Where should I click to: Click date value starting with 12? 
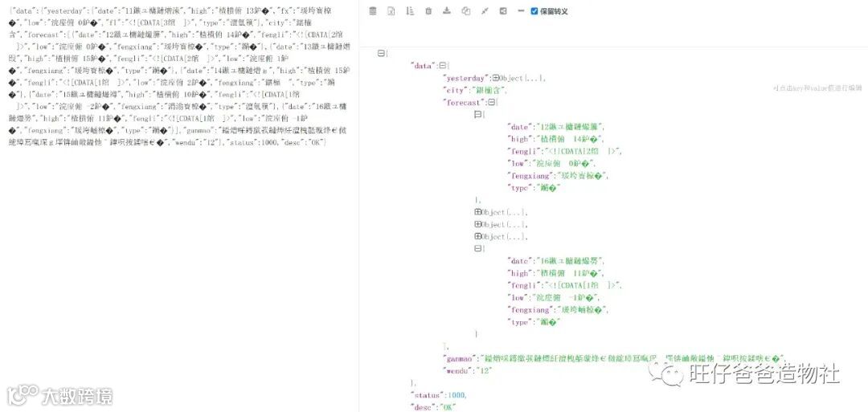[x=570, y=127]
